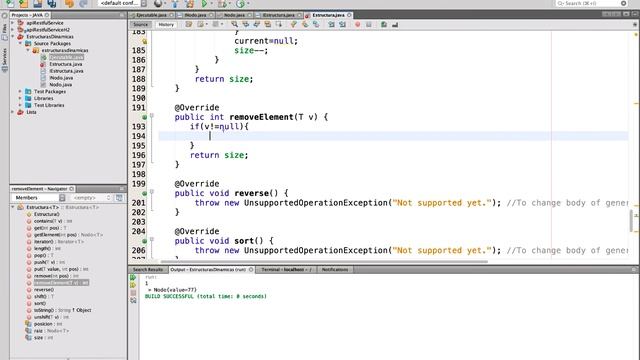Switch to Nodo.java editor tab
640x360 pixels.
click(234, 15)
